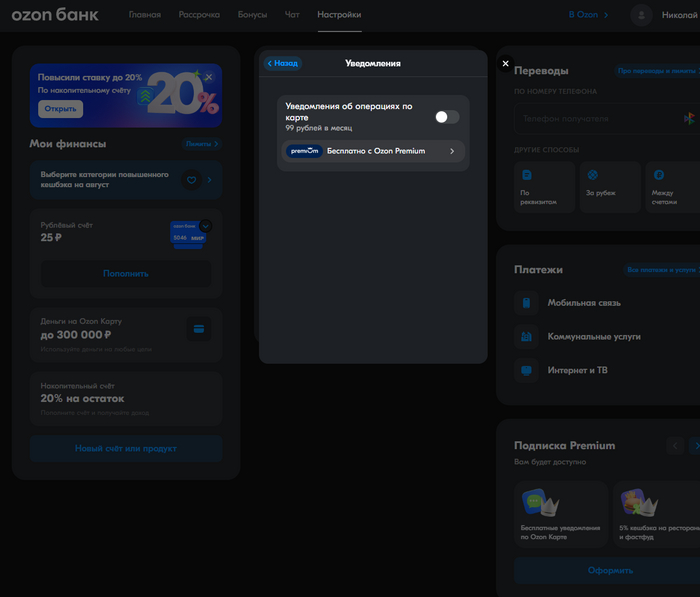Click the Николай profile name
This screenshot has height=597, width=700.
[679, 15]
